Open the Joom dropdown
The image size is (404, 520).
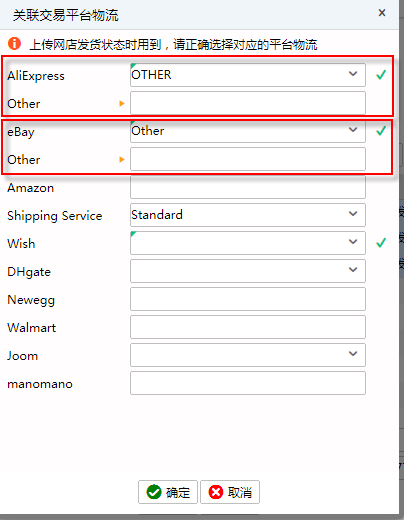tap(248, 355)
